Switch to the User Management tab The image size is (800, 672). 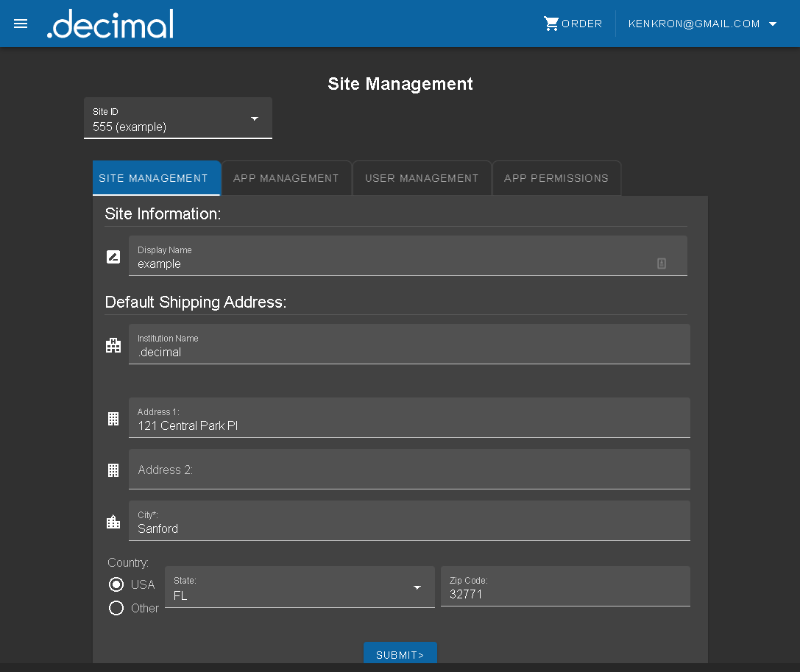[x=422, y=178]
